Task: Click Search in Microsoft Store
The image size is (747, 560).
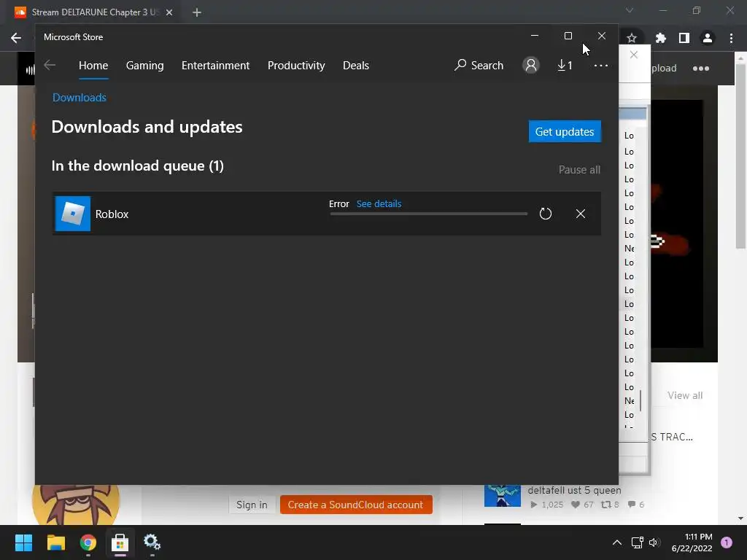Action: tap(479, 65)
